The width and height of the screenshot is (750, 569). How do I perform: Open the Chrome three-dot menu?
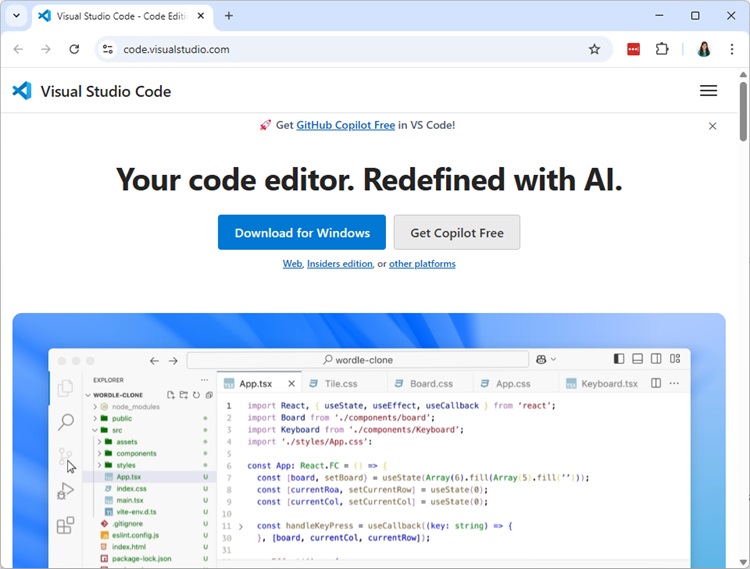pos(732,49)
